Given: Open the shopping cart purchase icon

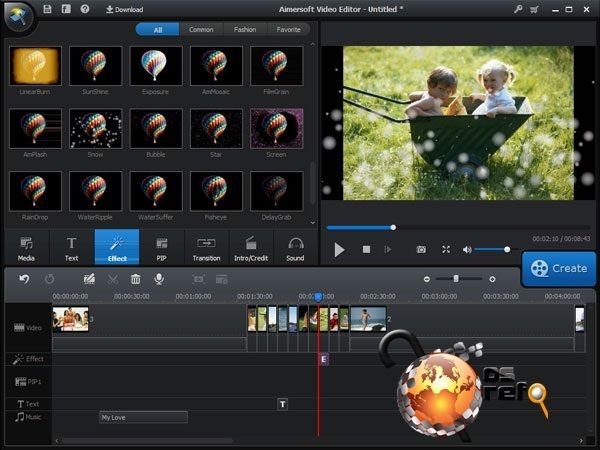Looking at the screenshot, I should tap(535, 10).
